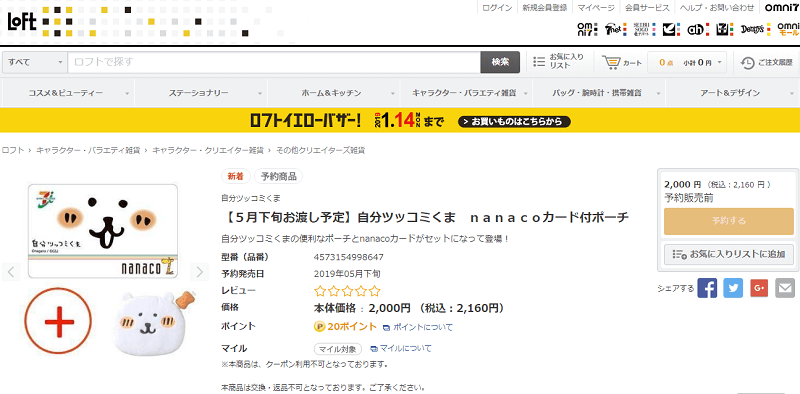Expand ホーム&キッチン menu
800x394 pixels.
click(x=334, y=93)
